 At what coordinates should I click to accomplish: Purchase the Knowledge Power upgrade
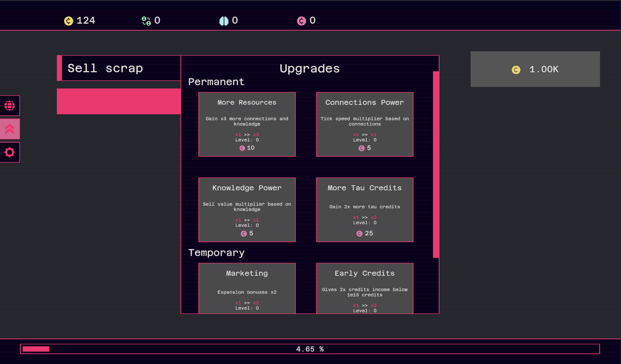click(247, 210)
